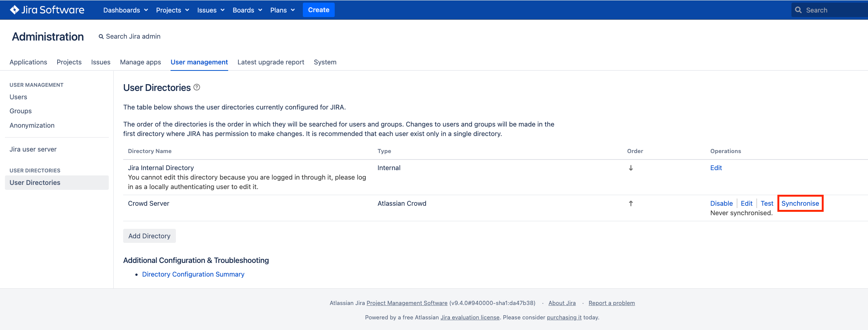The width and height of the screenshot is (868, 330).
Task: Click the 'Never synchronised.' status text
Action: click(x=741, y=213)
